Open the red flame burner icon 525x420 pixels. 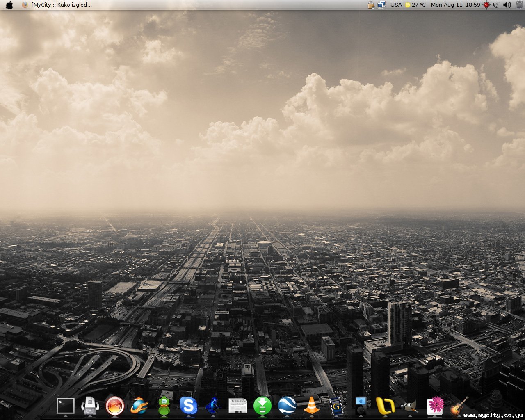tap(114, 406)
